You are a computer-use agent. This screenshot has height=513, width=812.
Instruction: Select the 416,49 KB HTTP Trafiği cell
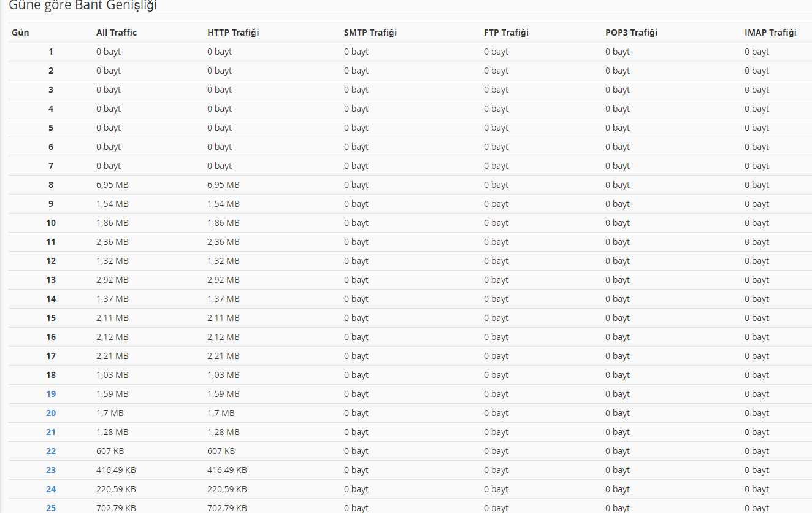tap(227, 470)
